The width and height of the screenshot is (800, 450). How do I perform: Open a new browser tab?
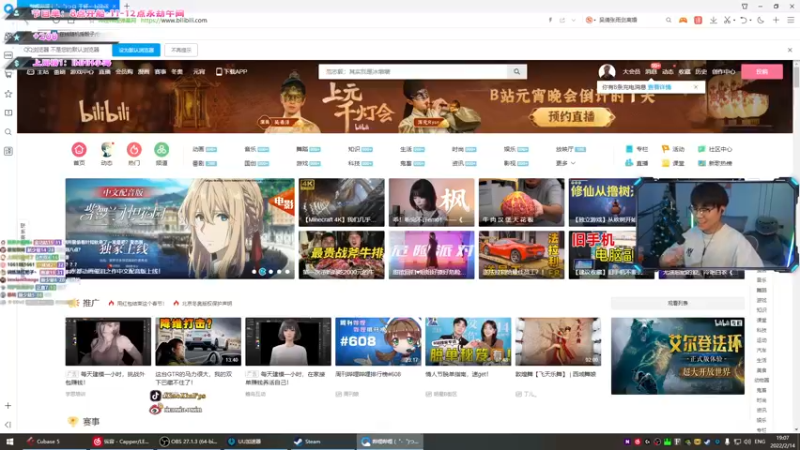(127, 6)
